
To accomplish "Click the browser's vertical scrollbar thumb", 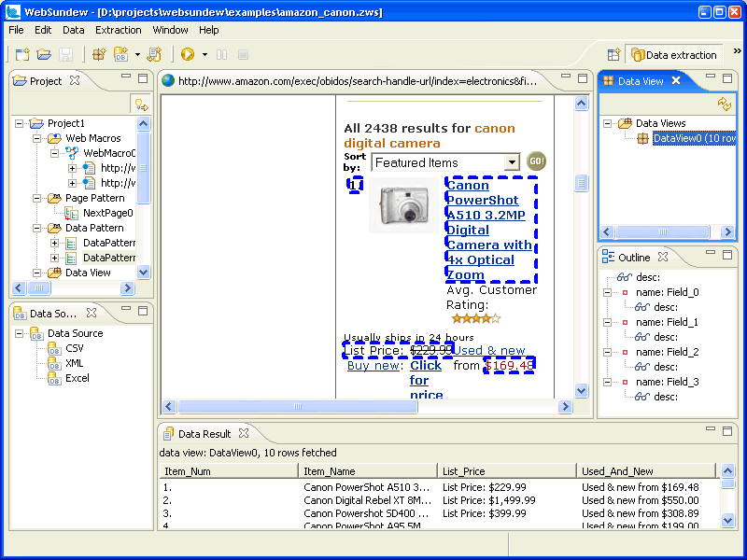I will click(x=581, y=183).
